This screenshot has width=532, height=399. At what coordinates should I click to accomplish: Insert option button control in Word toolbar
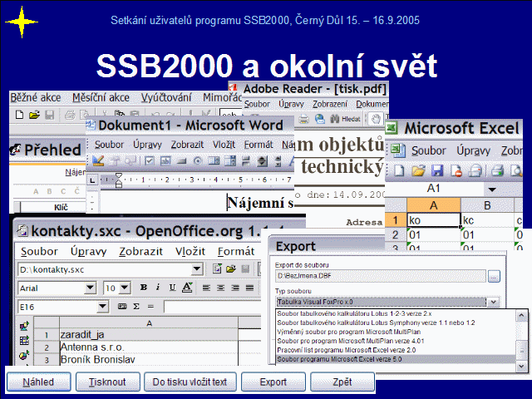click(x=198, y=160)
